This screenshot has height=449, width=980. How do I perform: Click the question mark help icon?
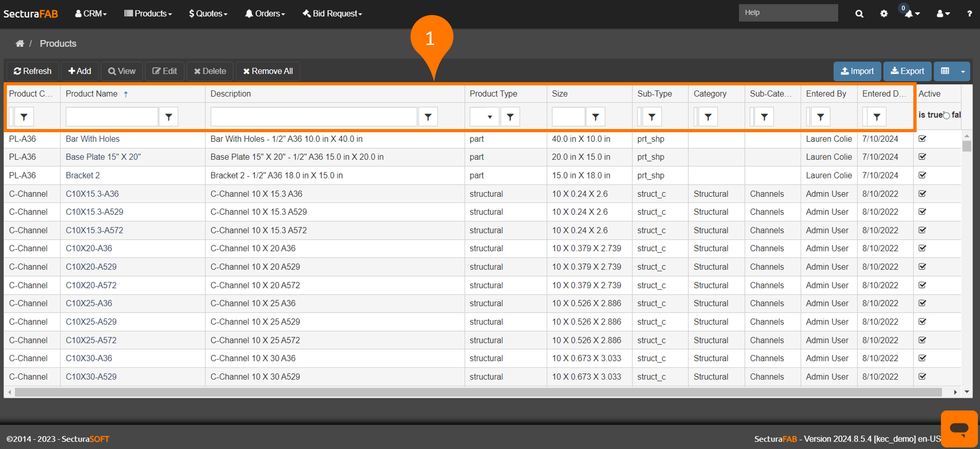click(x=969, y=14)
